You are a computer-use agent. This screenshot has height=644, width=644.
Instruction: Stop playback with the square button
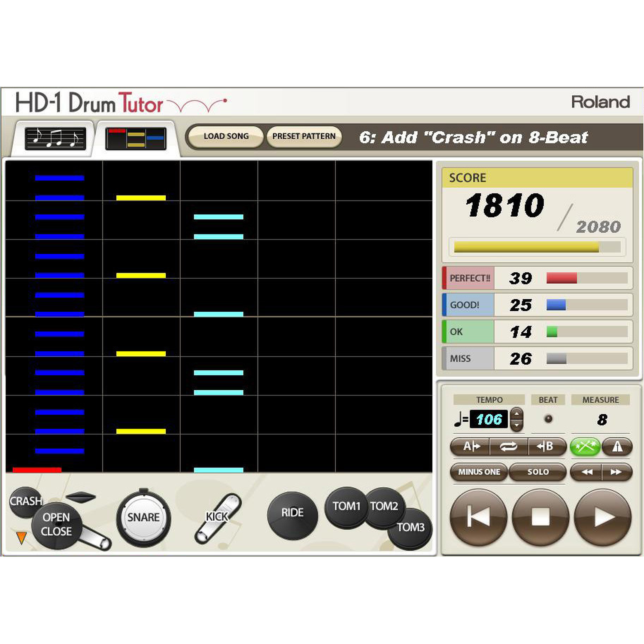click(x=541, y=517)
